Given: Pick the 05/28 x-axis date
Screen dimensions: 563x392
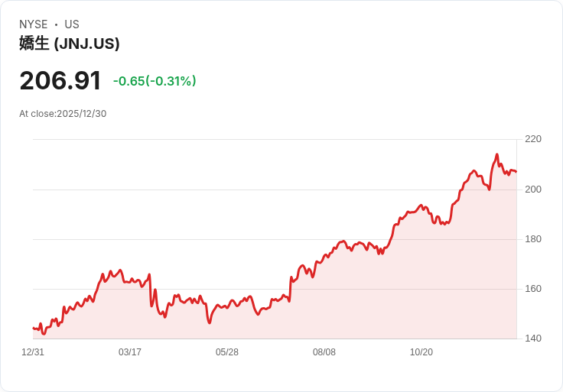Looking at the screenshot, I should pyautogui.click(x=227, y=352).
